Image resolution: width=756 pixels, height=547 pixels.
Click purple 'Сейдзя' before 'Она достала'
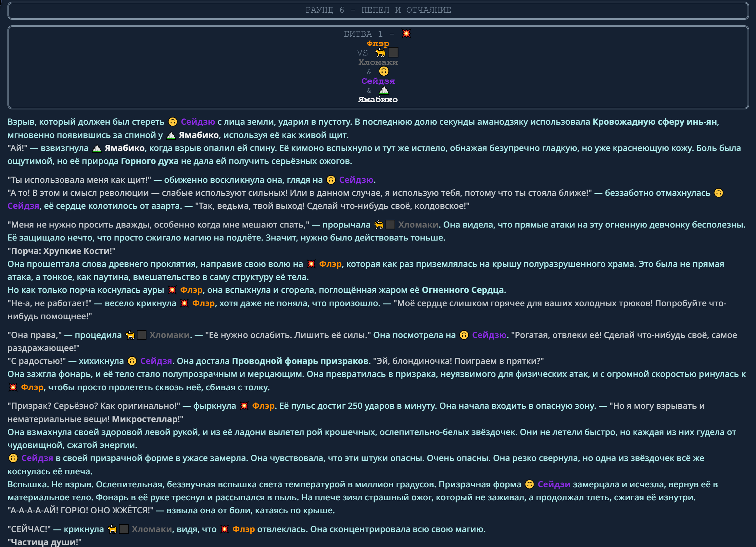coord(156,361)
